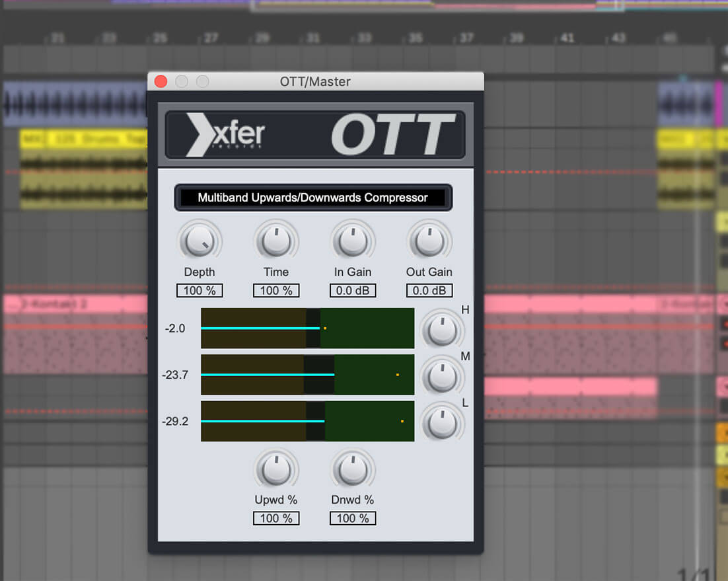The height and width of the screenshot is (581, 728).
Task: Click the mid band meter at -23.7
Action: (307, 375)
